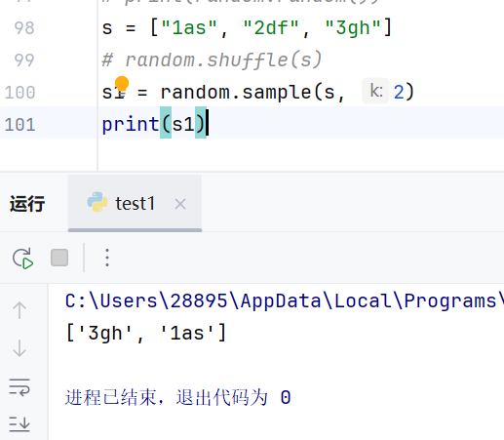Rerun test1 with the rerun icon
This screenshot has width=504, height=440.
pos(22,259)
